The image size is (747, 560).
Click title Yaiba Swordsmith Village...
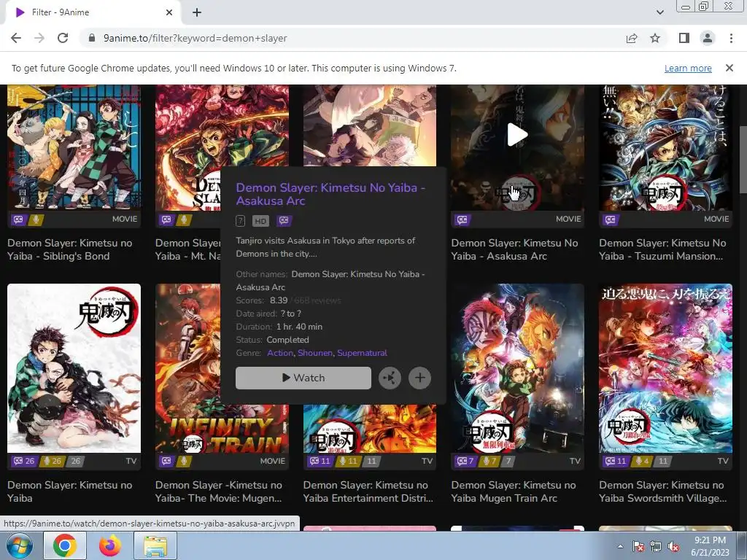pos(662,491)
